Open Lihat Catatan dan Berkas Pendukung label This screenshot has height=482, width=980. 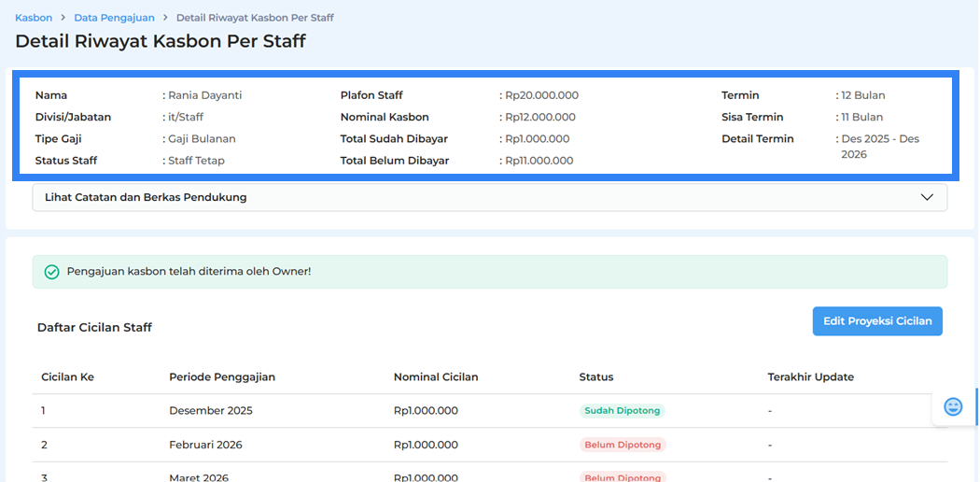pyautogui.click(x=146, y=197)
